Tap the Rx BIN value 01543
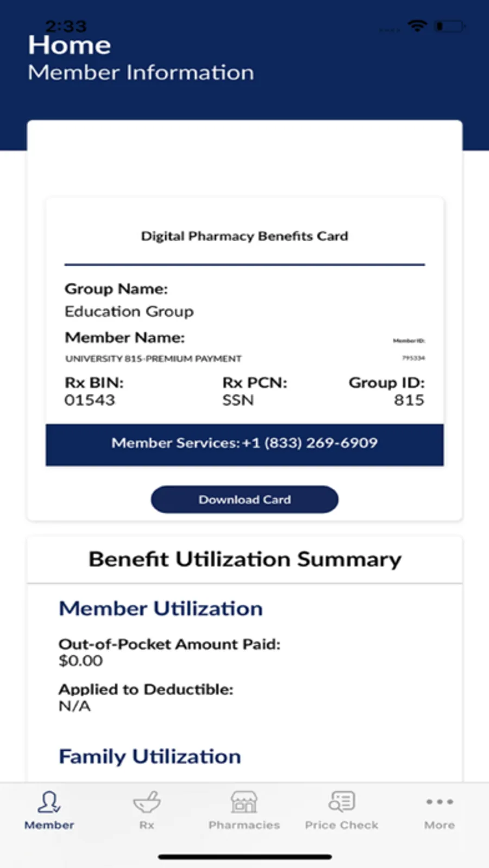489x868 pixels. (x=90, y=400)
